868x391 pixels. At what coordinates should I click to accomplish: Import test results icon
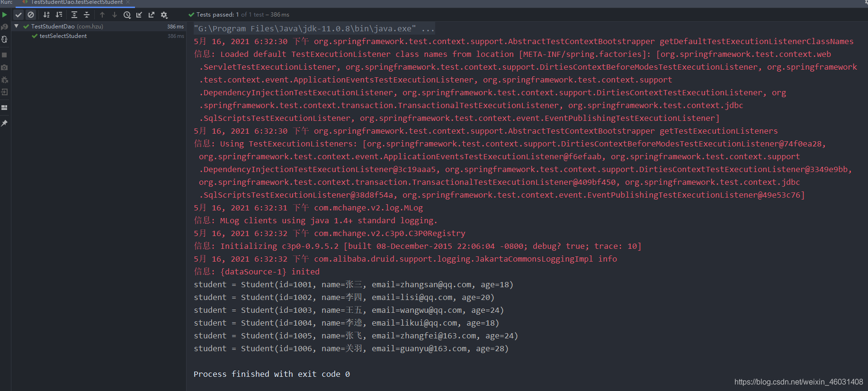(139, 15)
